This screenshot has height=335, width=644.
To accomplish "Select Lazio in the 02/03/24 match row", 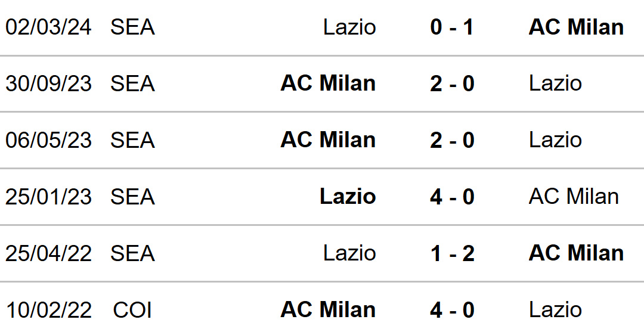I will pyautogui.click(x=349, y=27).
